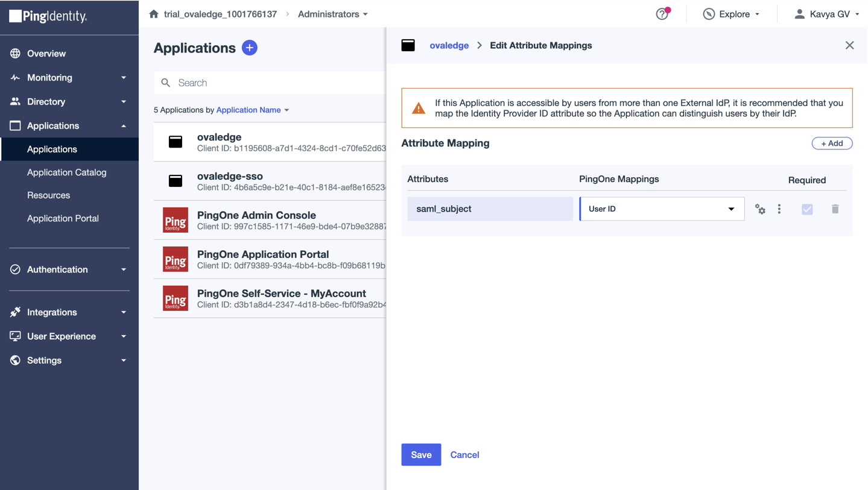Open the help question mark icon
The height and width of the screenshot is (490, 868).
[662, 14]
